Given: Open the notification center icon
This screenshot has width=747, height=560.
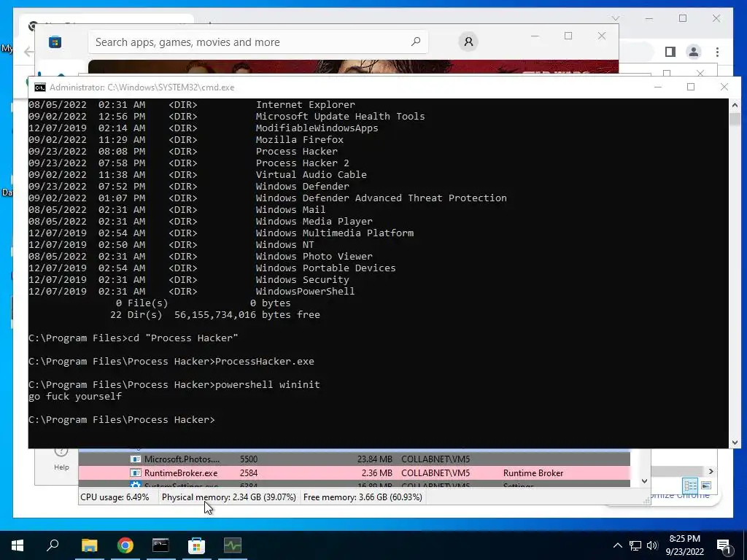Looking at the screenshot, I should (x=723, y=545).
